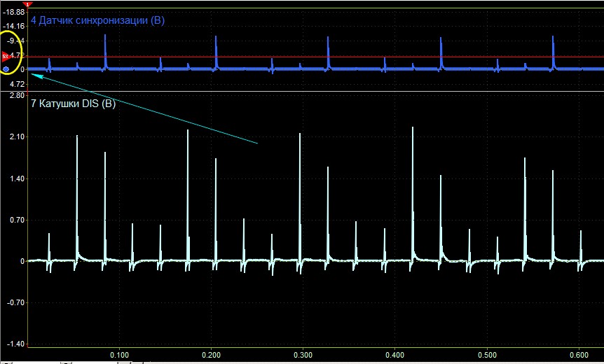604x364 pixels.
Task: Click the -18.88 voltage axis value
Action: pyautogui.click(x=14, y=12)
